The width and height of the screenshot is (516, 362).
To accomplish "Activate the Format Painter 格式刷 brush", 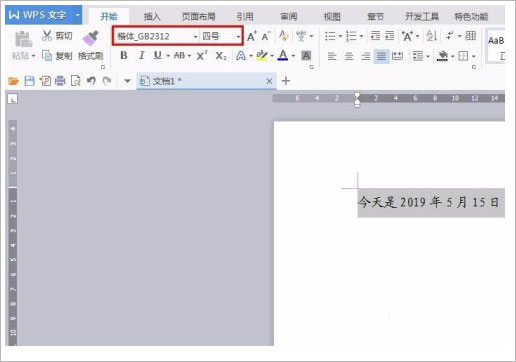I will coord(90,46).
